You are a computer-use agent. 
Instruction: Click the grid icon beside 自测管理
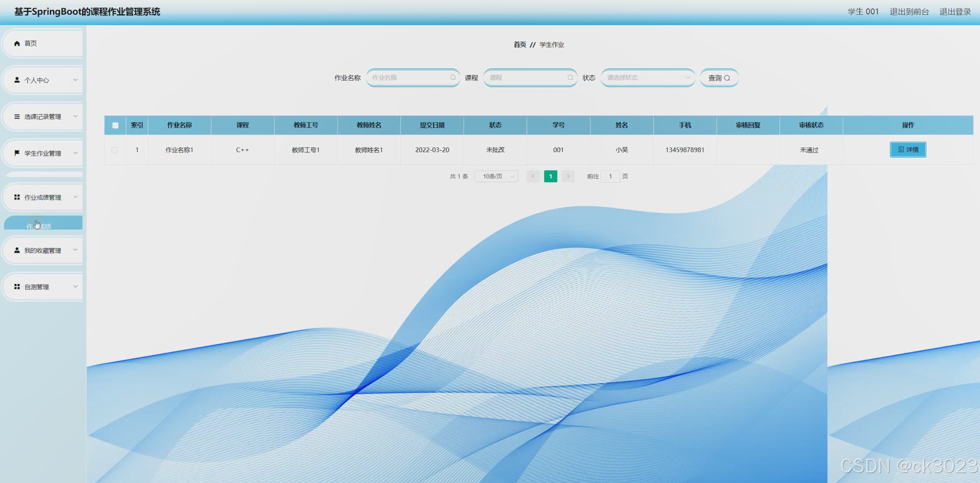click(17, 286)
